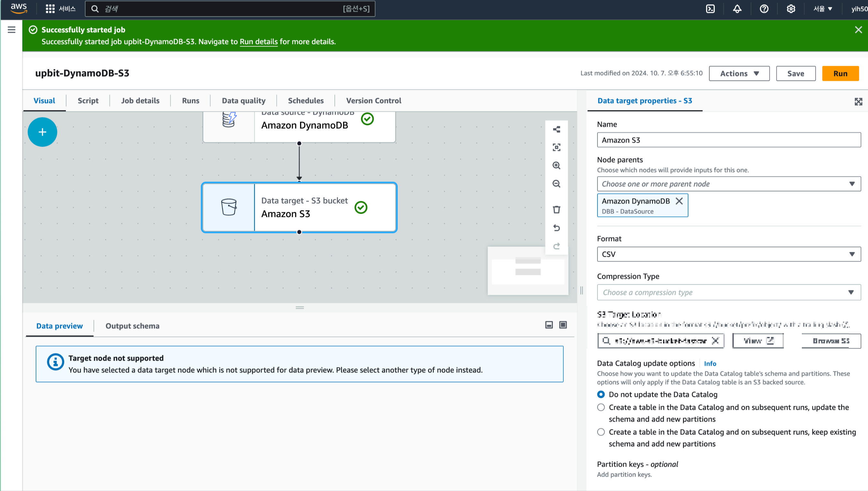Image resolution: width=868 pixels, height=491 pixels.
Task: Click the Name input field
Action: click(729, 140)
